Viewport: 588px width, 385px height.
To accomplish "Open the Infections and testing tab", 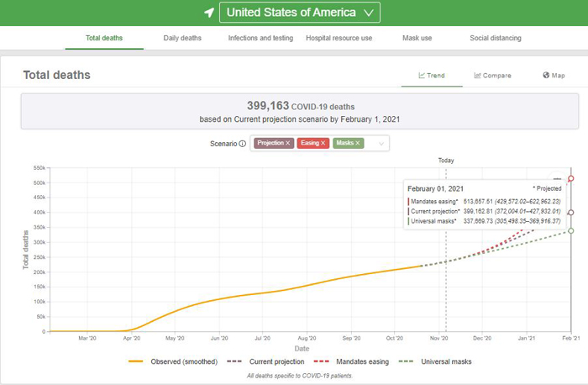I will tap(260, 38).
